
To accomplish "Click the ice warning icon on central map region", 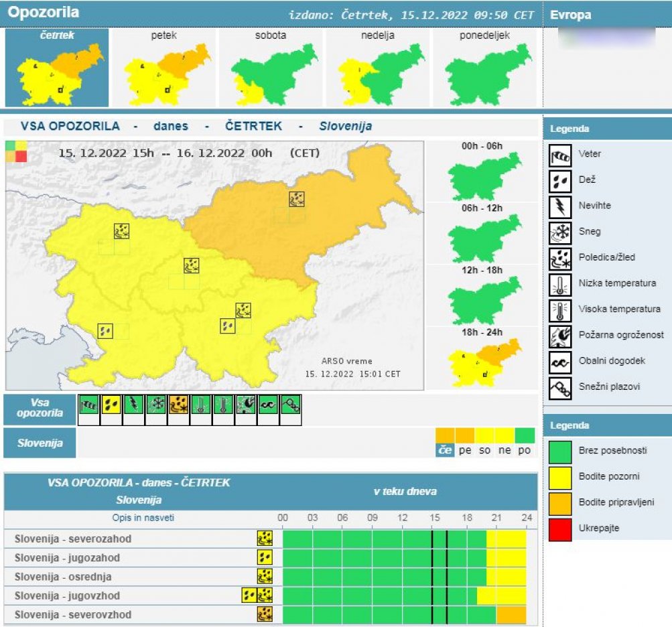I will point(192,266).
